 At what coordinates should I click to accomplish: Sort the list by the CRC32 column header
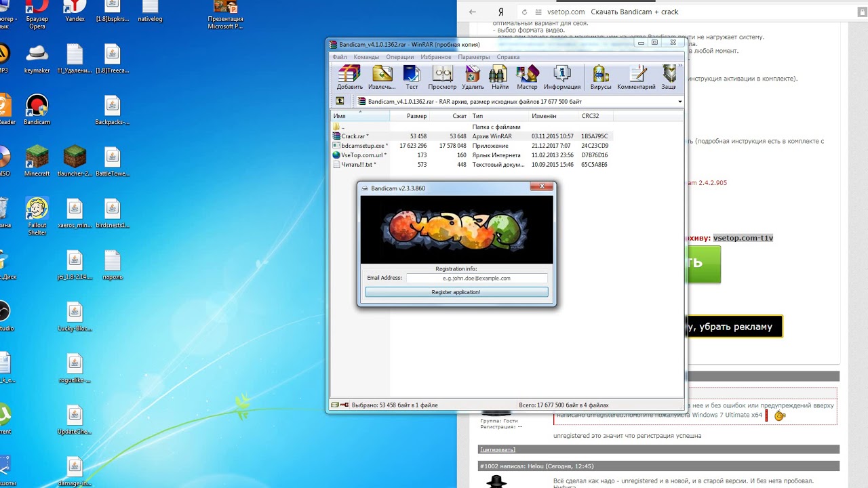point(595,116)
